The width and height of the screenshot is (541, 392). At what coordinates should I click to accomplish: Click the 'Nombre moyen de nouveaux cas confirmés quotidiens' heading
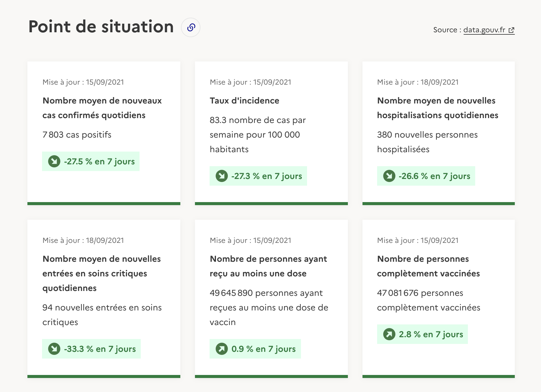(102, 108)
